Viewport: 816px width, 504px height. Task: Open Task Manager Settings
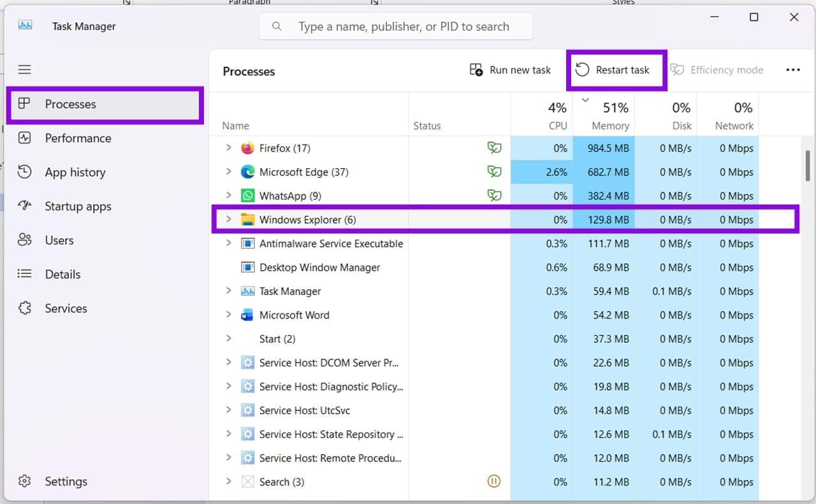[105, 481]
